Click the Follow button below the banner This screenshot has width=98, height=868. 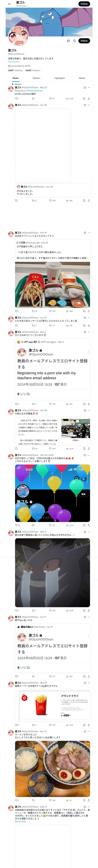[84, 41]
